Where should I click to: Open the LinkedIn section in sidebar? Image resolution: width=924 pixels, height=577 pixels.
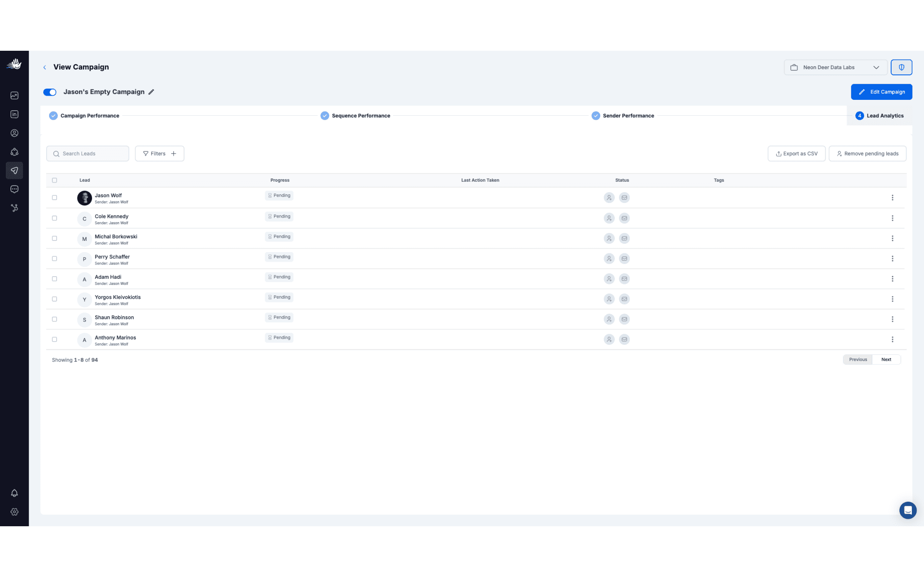(x=14, y=114)
